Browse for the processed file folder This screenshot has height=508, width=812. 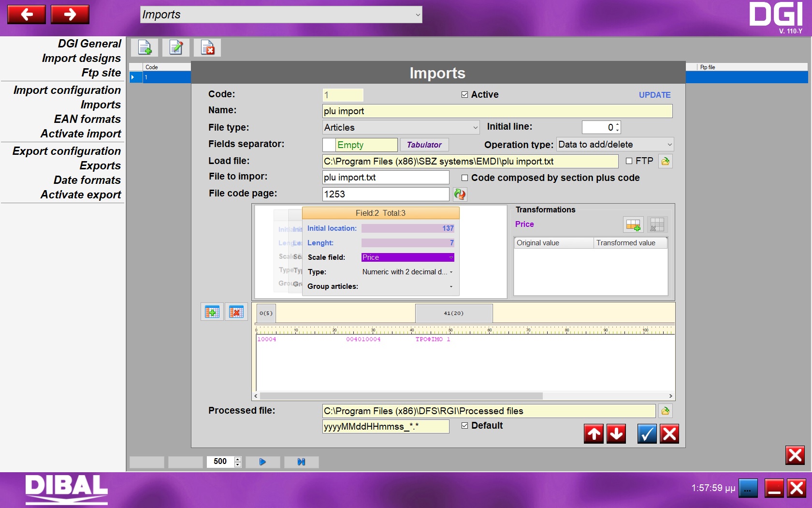pyautogui.click(x=666, y=411)
